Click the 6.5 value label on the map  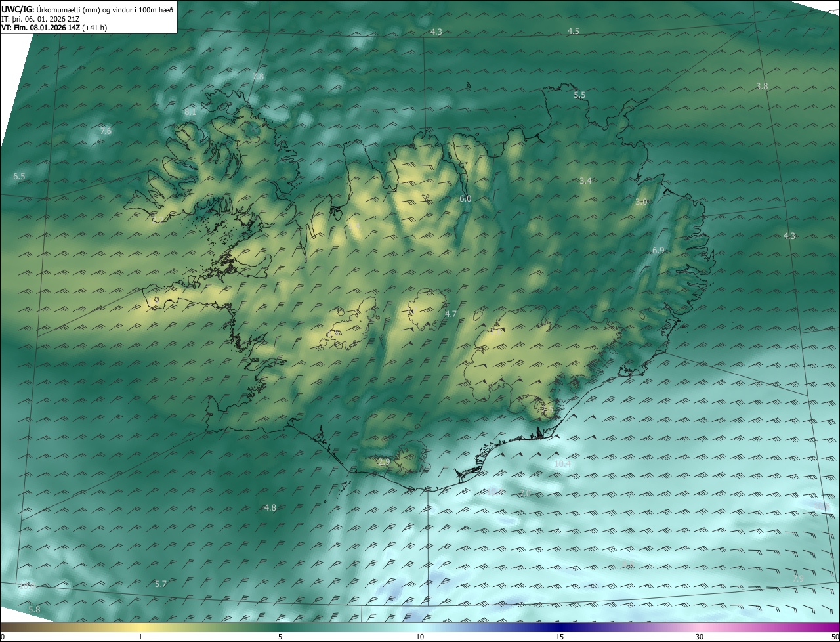(x=19, y=176)
